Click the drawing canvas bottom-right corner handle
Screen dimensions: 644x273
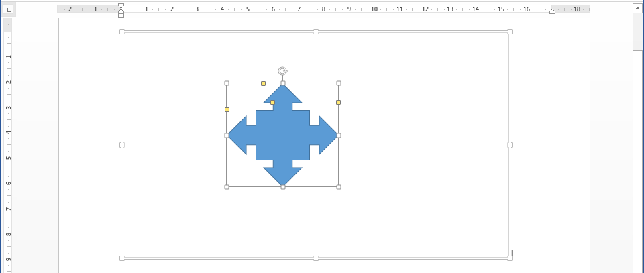(x=510, y=258)
